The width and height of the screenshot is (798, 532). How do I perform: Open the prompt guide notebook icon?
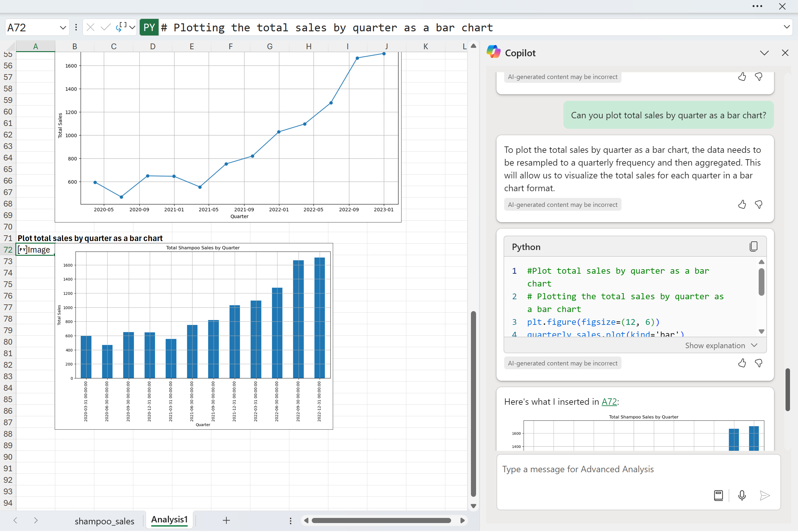(x=718, y=496)
